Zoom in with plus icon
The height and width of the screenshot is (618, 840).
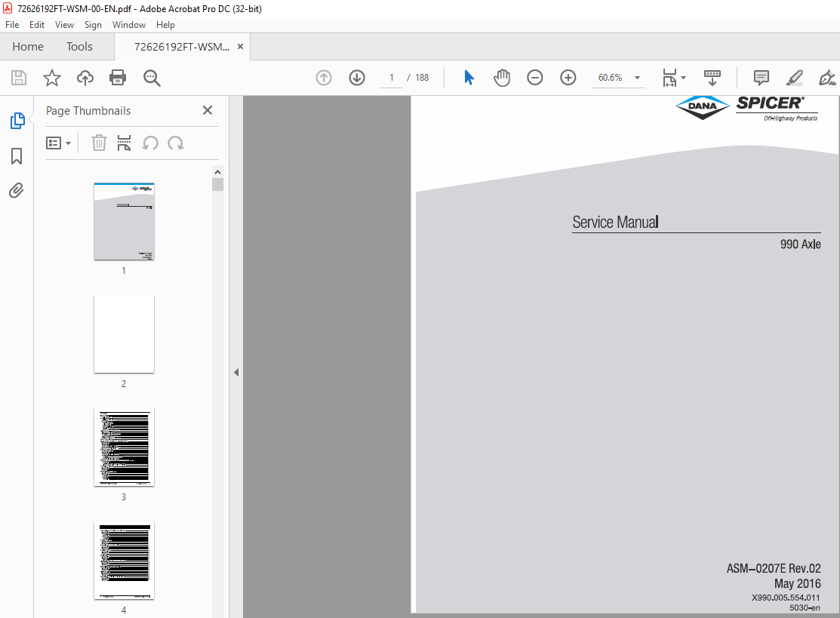pos(568,78)
